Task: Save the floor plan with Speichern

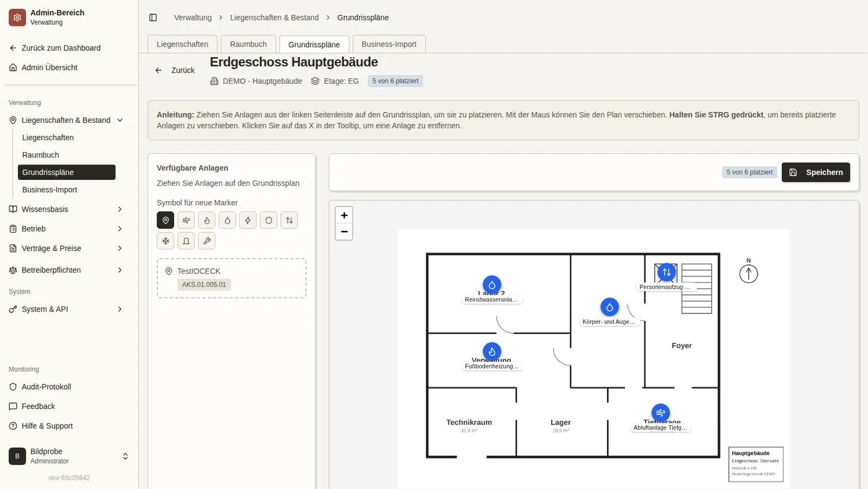Action: [x=816, y=173]
